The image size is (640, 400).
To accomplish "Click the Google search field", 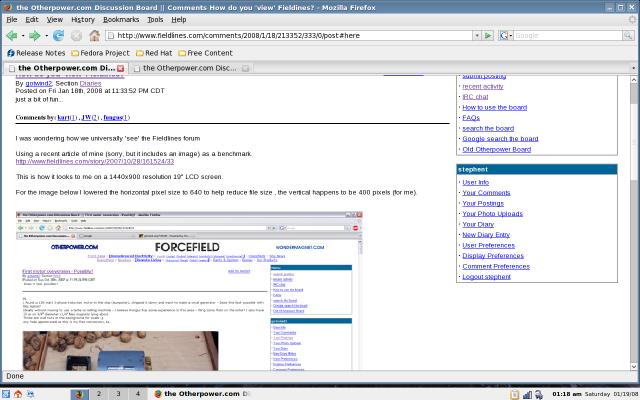I will pyautogui.click(x=568, y=36).
